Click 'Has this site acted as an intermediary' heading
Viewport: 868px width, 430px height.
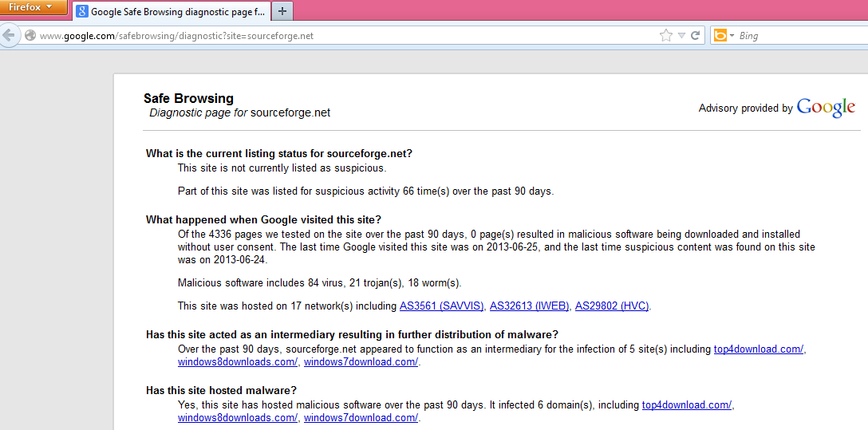[x=352, y=335]
